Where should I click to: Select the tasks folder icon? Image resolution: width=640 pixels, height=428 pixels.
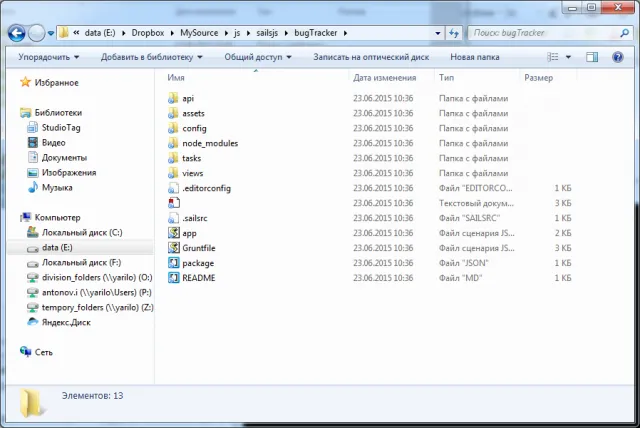pyautogui.click(x=173, y=158)
